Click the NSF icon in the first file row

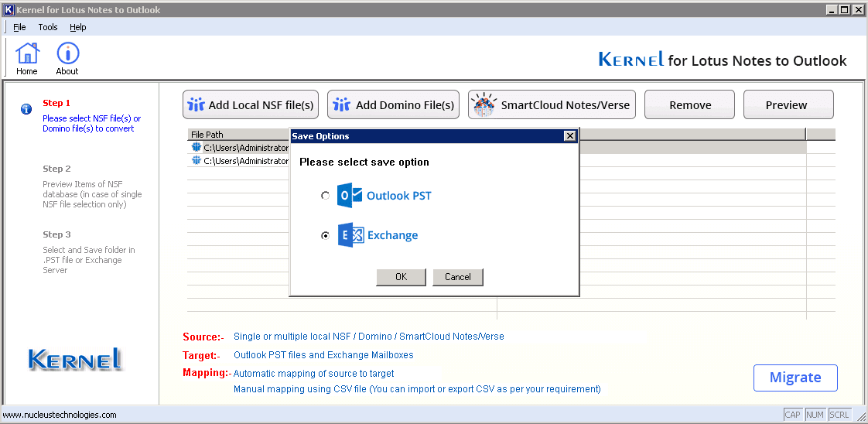click(196, 147)
